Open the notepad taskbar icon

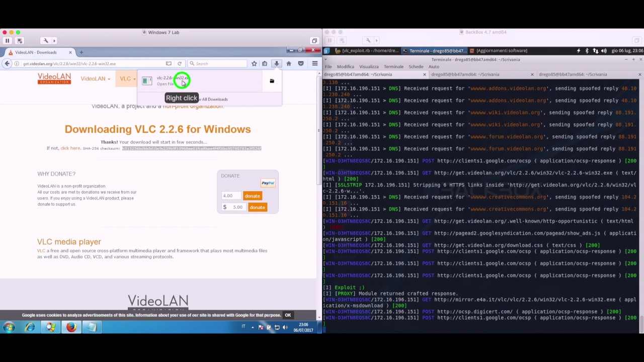(x=92, y=328)
